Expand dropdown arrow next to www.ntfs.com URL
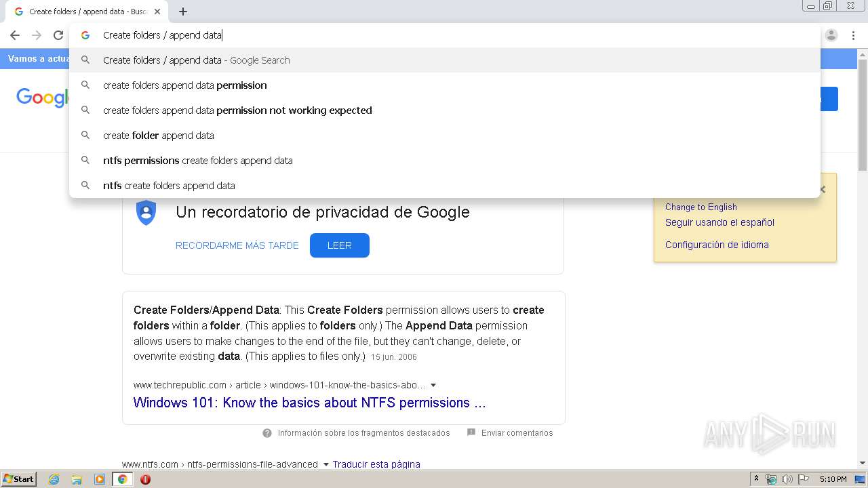The width and height of the screenshot is (868, 488). click(x=325, y=464)
